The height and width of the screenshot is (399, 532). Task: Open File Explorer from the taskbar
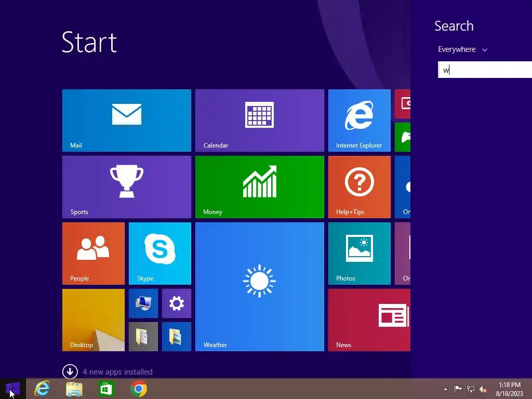point(74,389)
